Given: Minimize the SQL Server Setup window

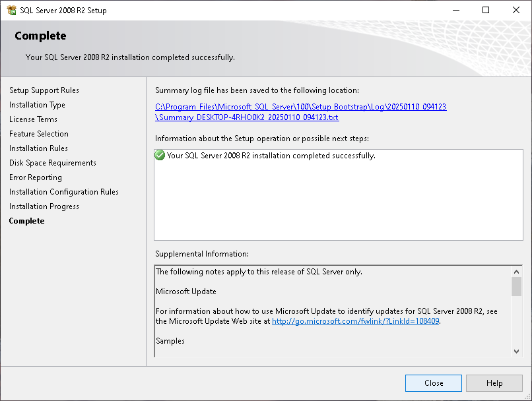Looking at the screenshot, I should (x=456, y=10).
